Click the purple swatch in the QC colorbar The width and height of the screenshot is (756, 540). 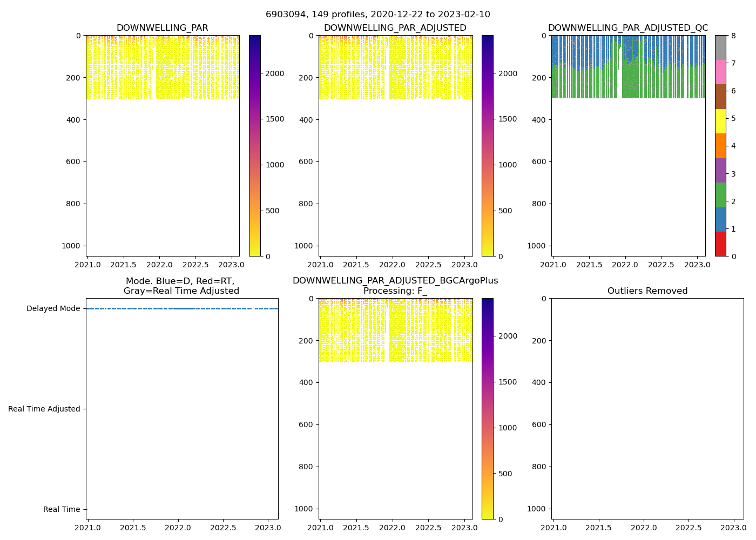pos(720,170)
